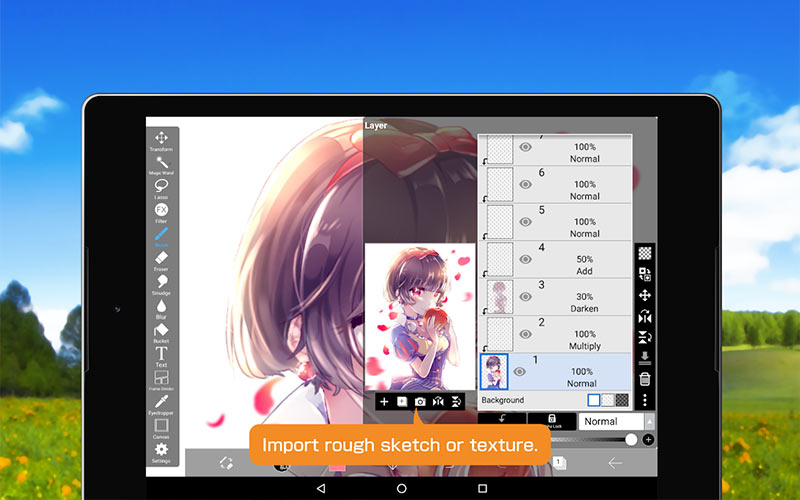This screenshot has width=800, height=500.
Task: Merge the layer down with the downward arrow icon
Action: point(645,358)
